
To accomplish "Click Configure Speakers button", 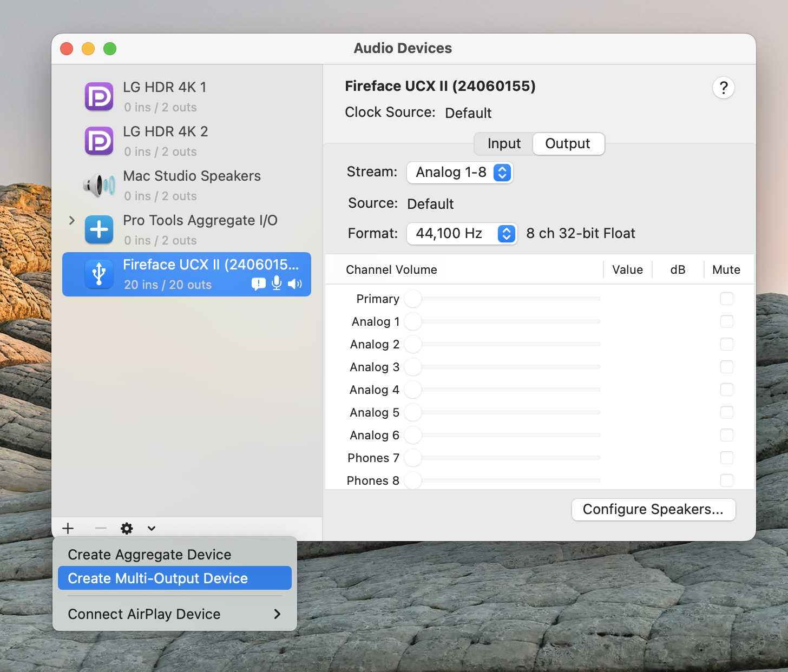I will [653, 510].
